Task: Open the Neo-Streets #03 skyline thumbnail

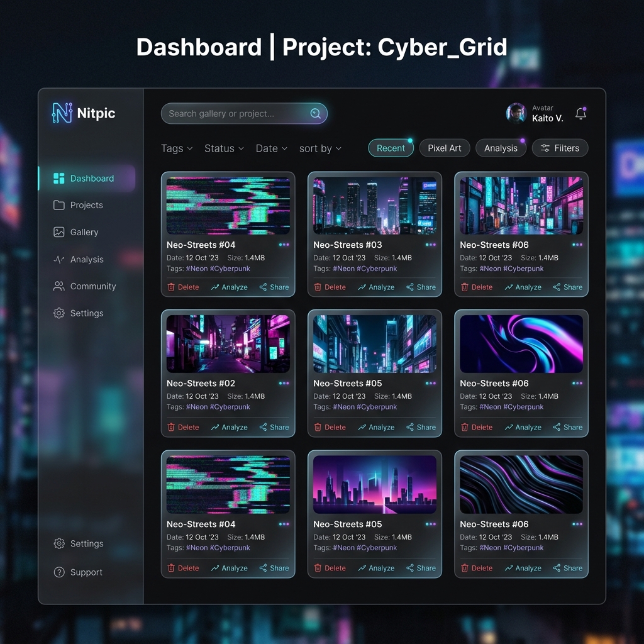Action: (x=375, y=206)
